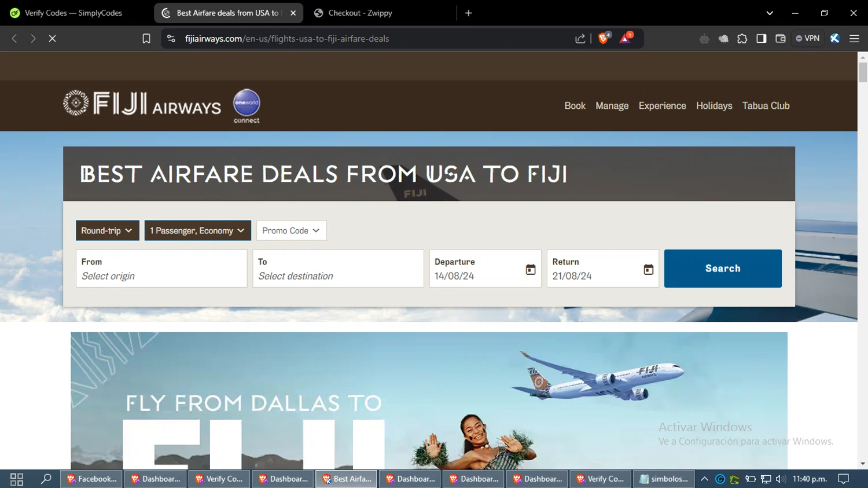868x488 pixels.
Task: Open the Departure date calendar icon
Action: coord(531,269)
